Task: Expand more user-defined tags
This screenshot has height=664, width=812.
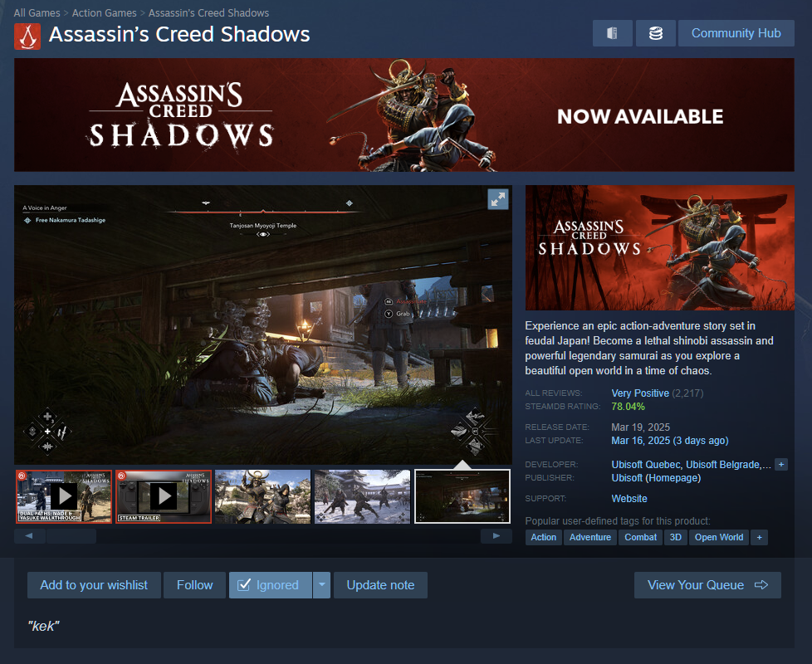Action: point(759,537)
